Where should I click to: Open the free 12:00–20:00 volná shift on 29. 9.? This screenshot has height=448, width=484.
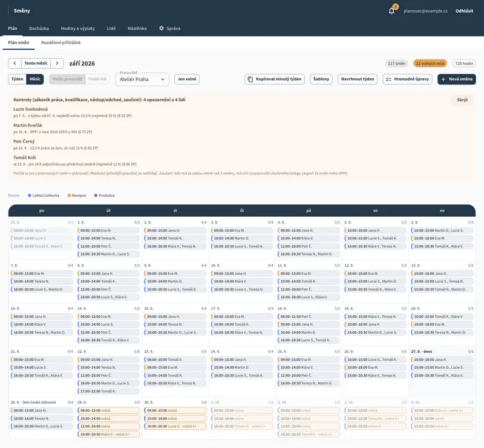tap(108, 426)
